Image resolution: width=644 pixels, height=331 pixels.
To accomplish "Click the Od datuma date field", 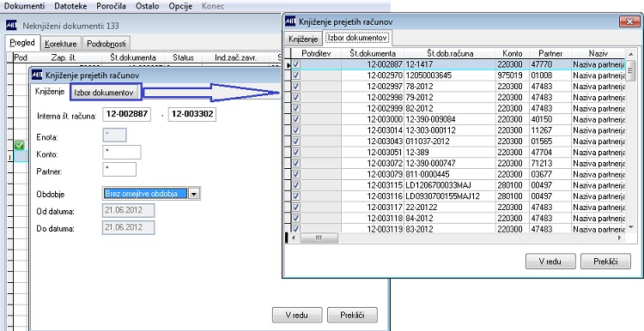I will tap(129, 211).
